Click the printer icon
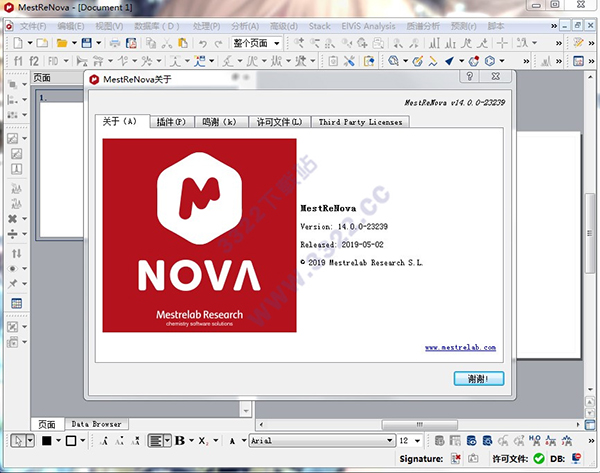The image size is (600, 473). [x=115, y=43]
